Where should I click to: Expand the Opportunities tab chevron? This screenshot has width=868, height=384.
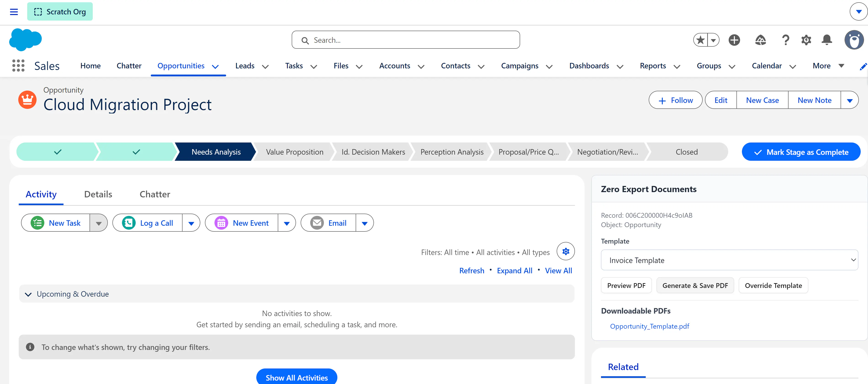coord(215,67)
